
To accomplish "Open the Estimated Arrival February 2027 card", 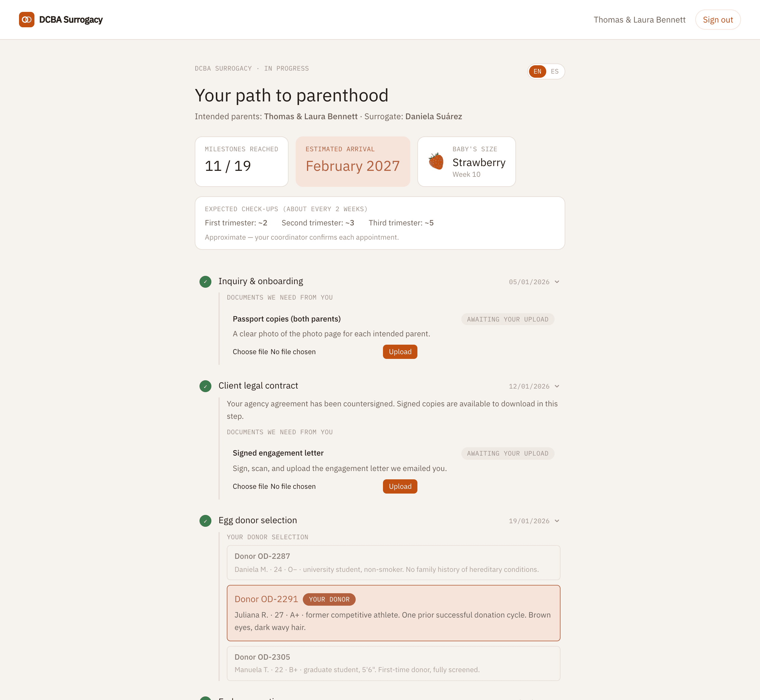I will [x=352, y=162].
